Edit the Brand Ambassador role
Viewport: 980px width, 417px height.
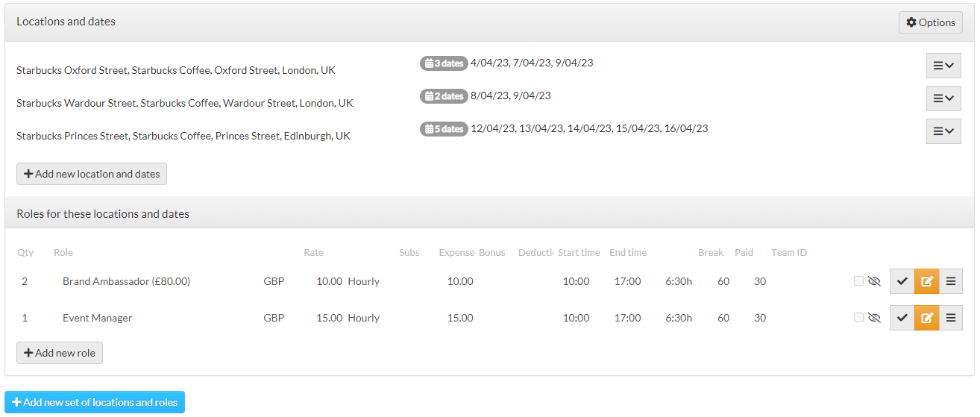point(927,281)
